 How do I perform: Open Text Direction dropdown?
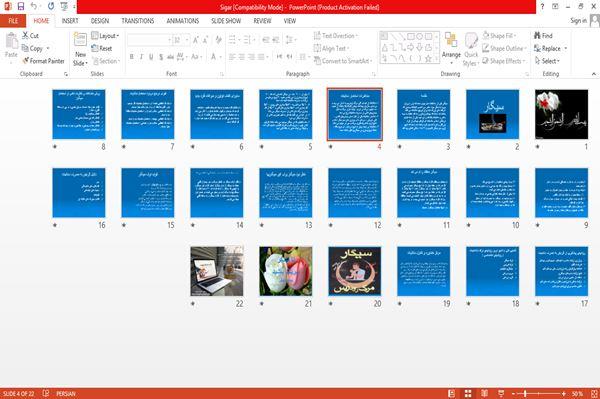point(336,36)
